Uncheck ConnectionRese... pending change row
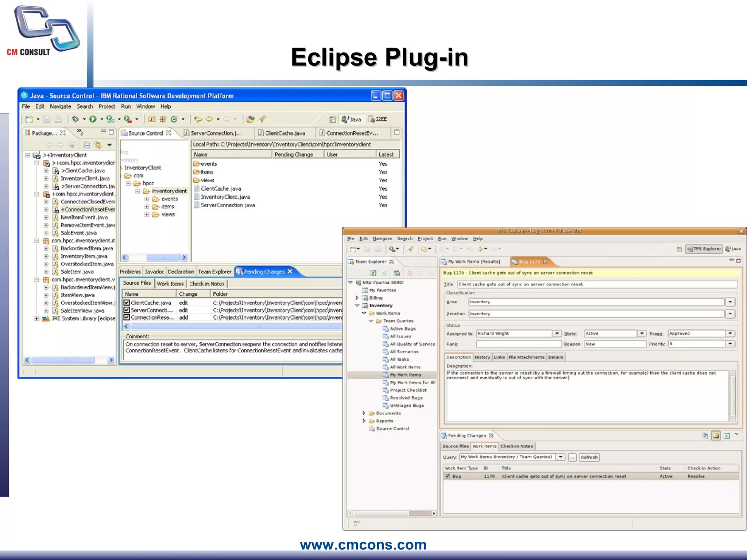Viewport: 747px width, 560px height. click(x=127, y=317)
